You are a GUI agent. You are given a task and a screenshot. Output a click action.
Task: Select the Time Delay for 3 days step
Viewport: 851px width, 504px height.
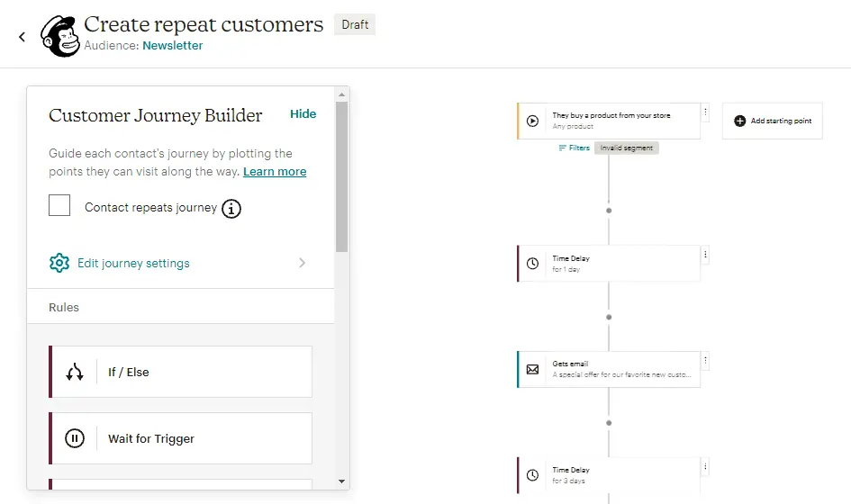pos(609,475)
